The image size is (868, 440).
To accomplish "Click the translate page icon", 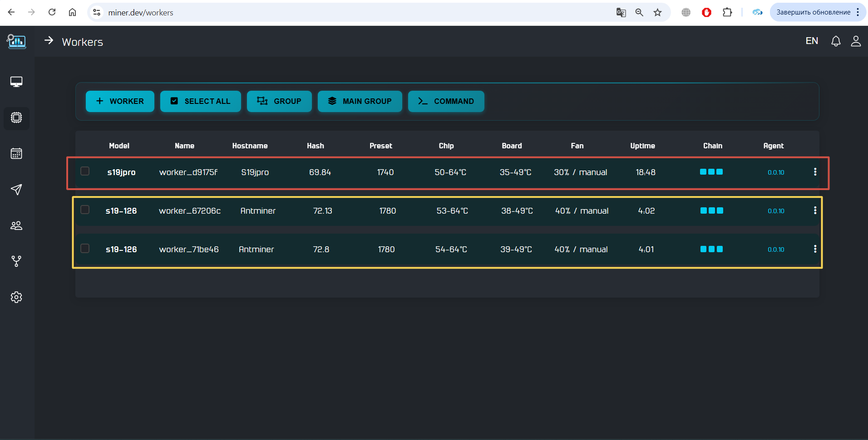I will (621, 12).
